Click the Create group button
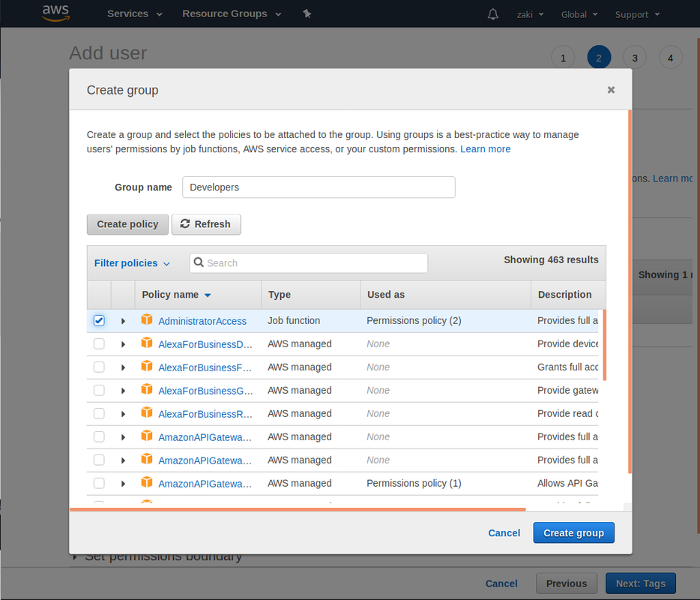700x600 pixels. pyautogui.click(x=573, y=532)
